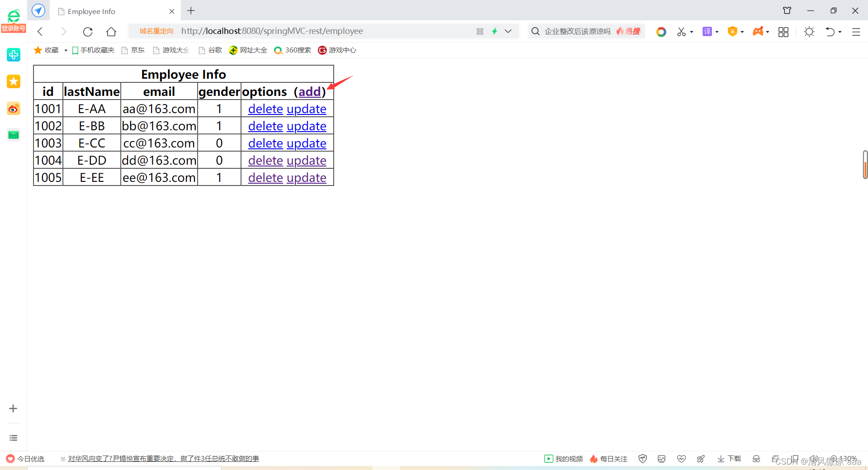
Task: Click the search magnifier icon
Action: click(535, 31)
